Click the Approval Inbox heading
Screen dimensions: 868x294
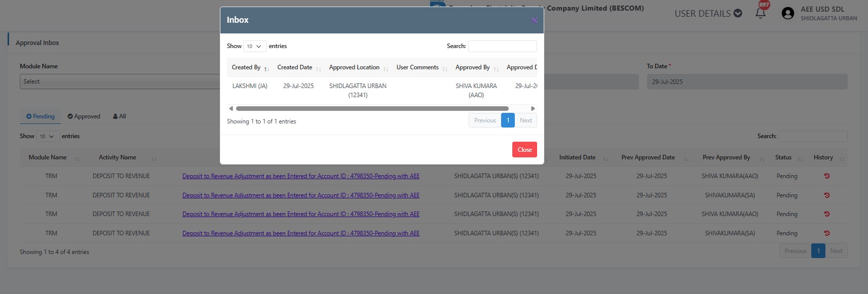pos(37,43)
